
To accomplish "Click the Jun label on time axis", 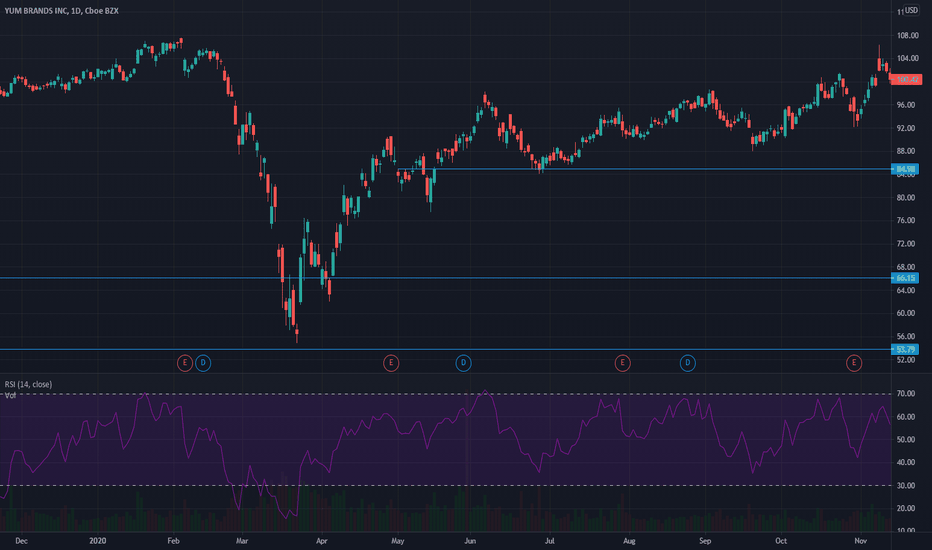I will click(470, 541).
